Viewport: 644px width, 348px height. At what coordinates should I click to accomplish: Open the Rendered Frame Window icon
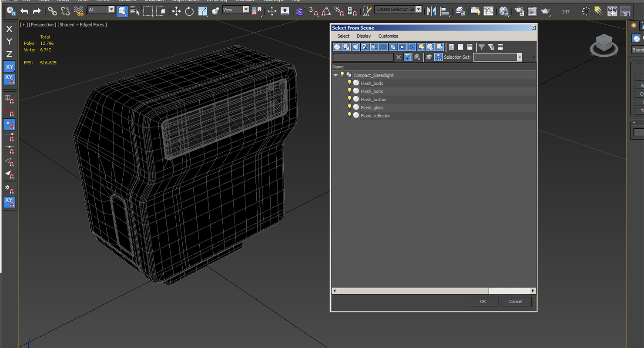532,11
